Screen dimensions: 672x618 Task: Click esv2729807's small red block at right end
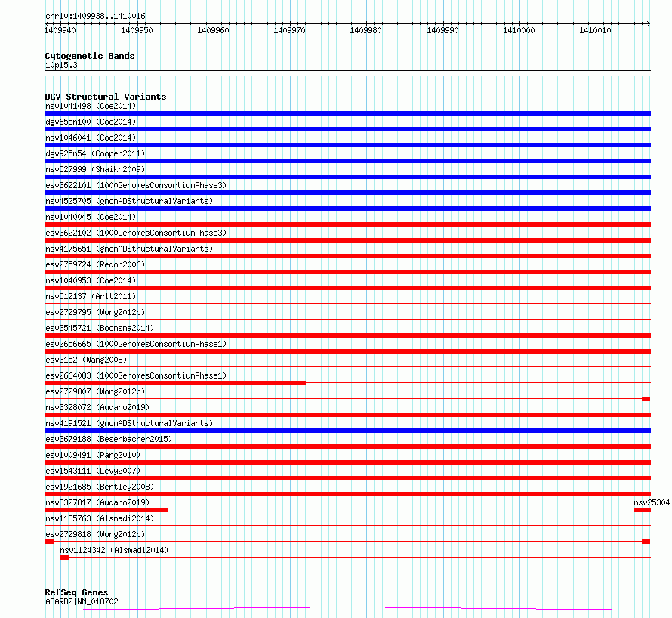click(646, 399)
